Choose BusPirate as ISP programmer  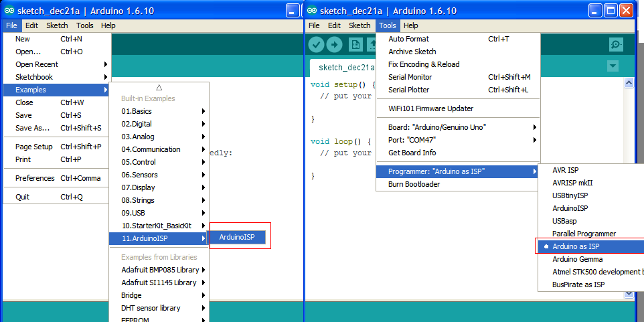click(x=591, y=285)
